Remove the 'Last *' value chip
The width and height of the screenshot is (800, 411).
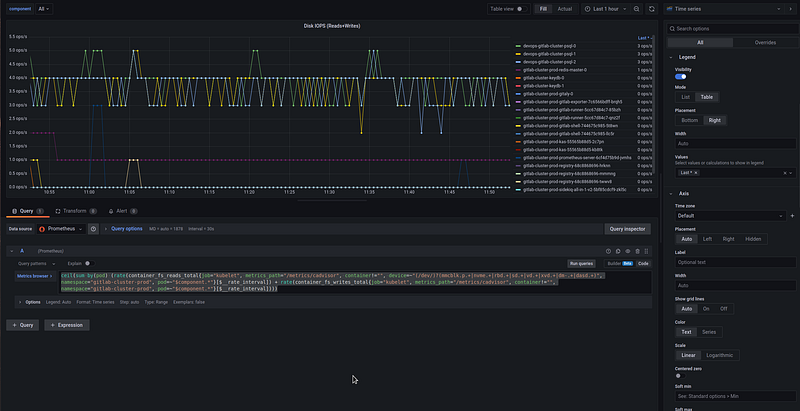pyautogui.click(x=696, y=173)
